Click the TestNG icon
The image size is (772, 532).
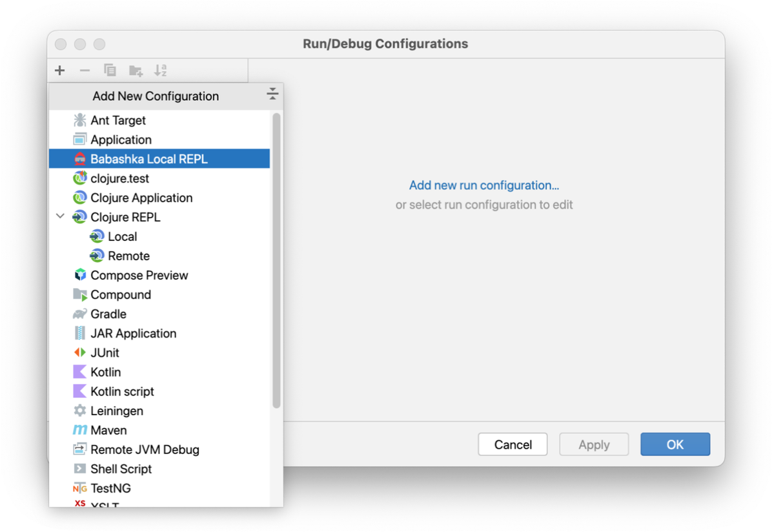80,488
